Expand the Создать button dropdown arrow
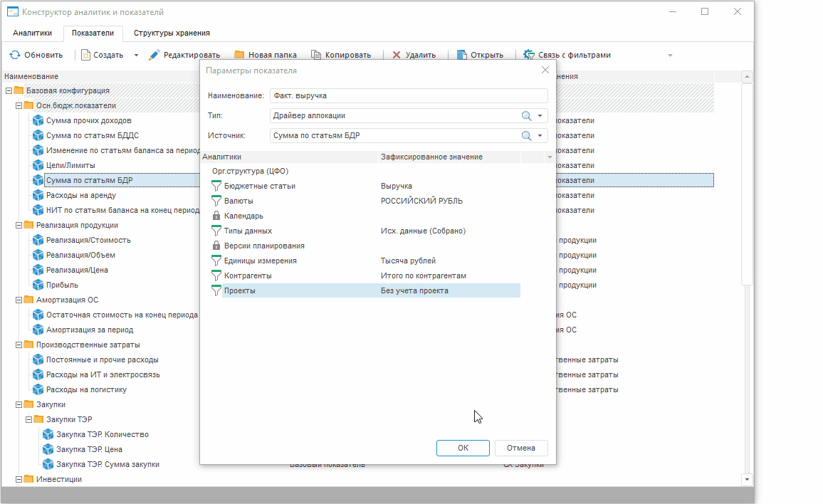The width and height of the screenshot is (823, 504). coord(136,55)
